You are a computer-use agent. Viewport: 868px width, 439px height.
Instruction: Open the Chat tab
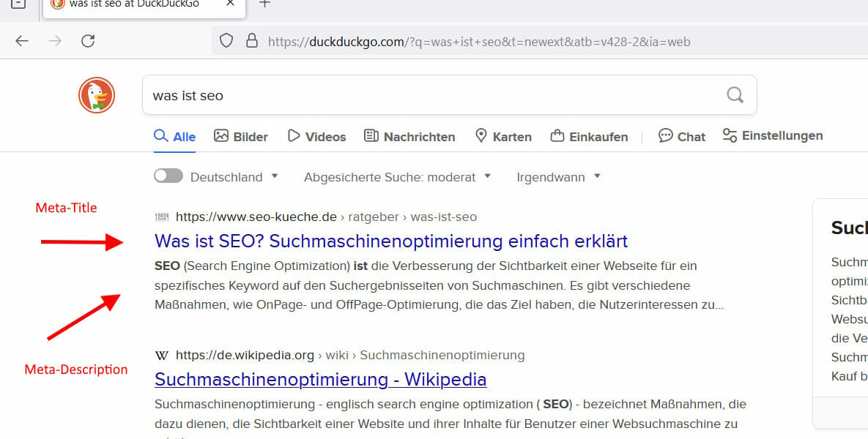tap(681, 137)
